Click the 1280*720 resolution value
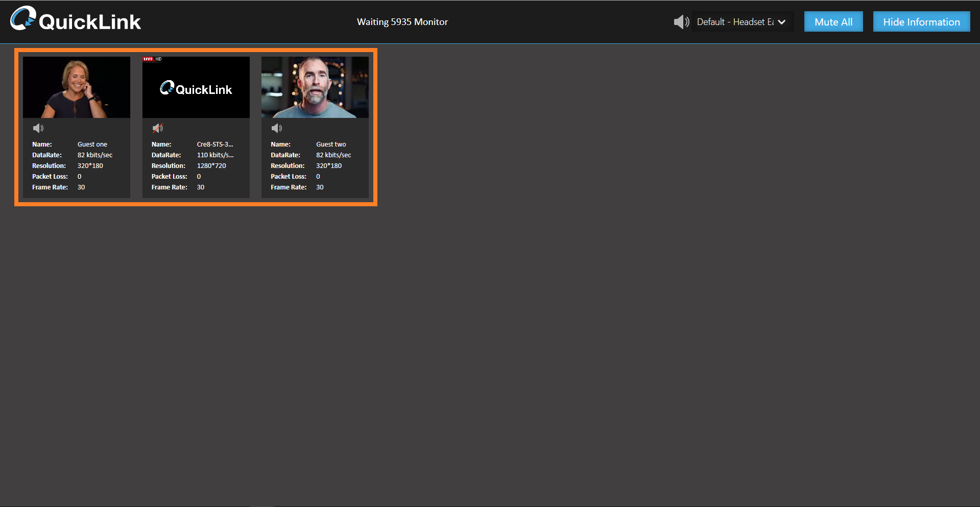The height and width of the screenshot is (507, 980). pos(211,166)
